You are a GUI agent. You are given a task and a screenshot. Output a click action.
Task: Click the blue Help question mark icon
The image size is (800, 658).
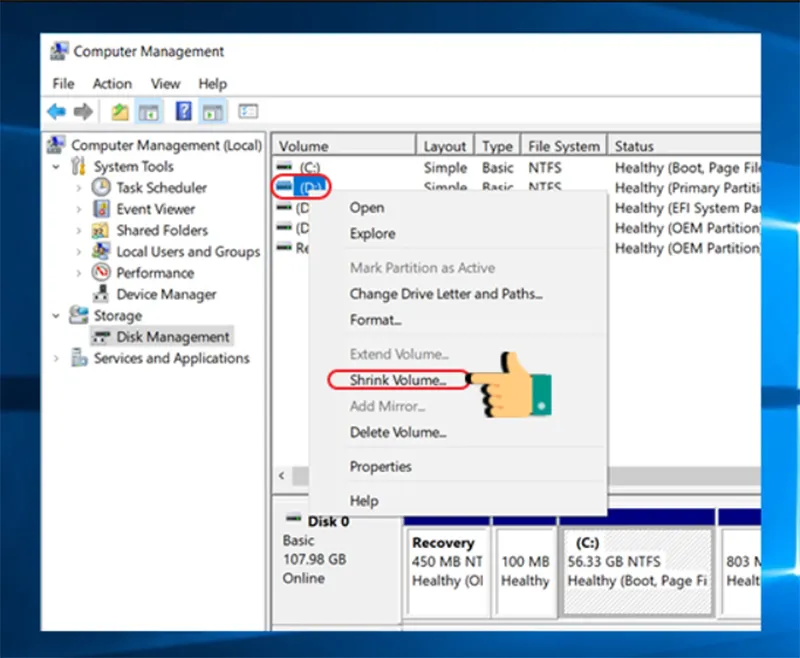[184, 111]
